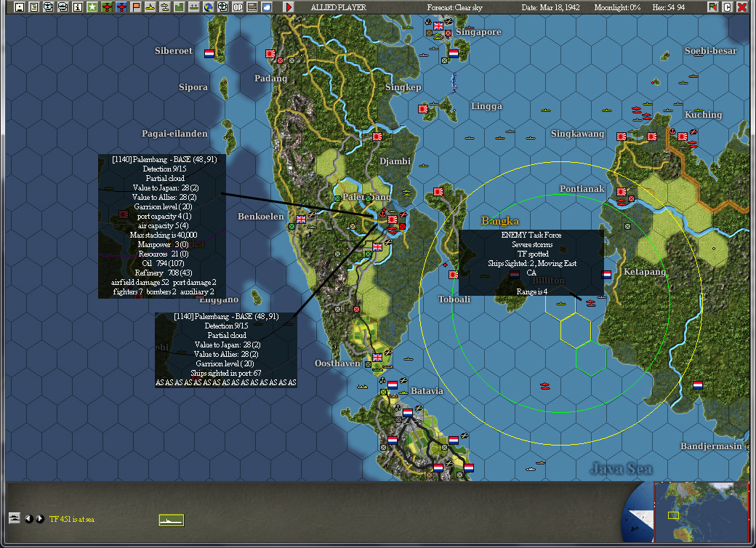Viewport: 756px width, 548px height.
Task: Select Japanese flag base at Djambi
Action: (x=377, y=137)
